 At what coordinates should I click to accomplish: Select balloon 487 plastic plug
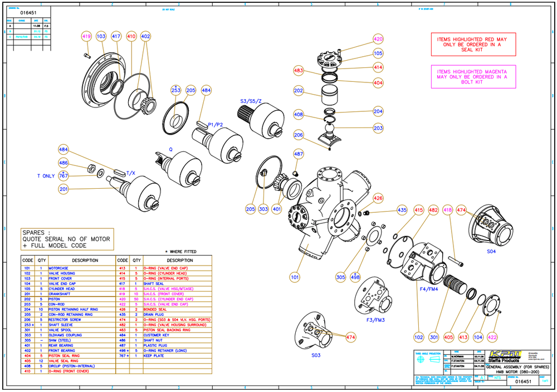299,154
